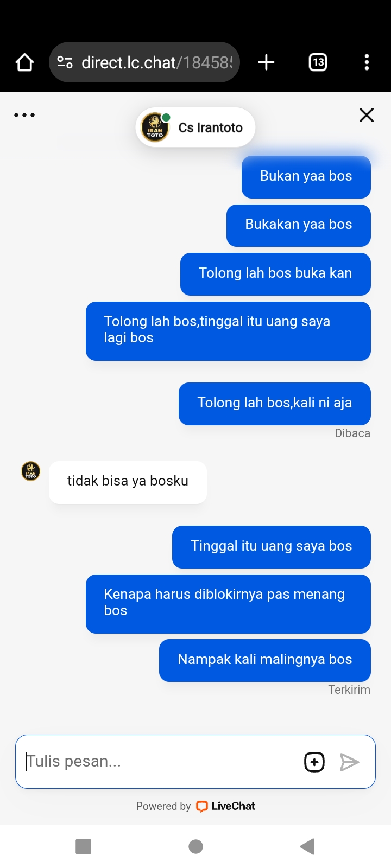Tap the 'tidak bisa ya bosku' reply bubble
The width and height of the screenshot is (391, 868).
tap(128, 482)
